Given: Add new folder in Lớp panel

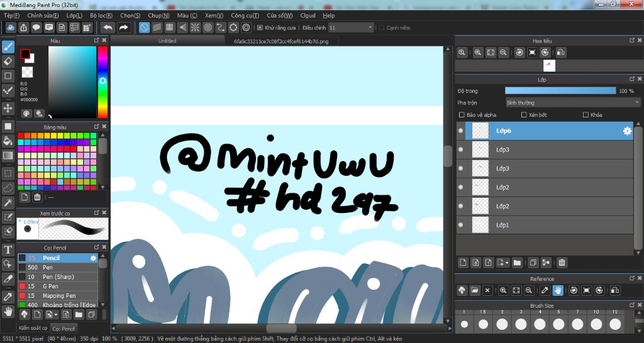Looking at the screenshot, I should 517,262.
